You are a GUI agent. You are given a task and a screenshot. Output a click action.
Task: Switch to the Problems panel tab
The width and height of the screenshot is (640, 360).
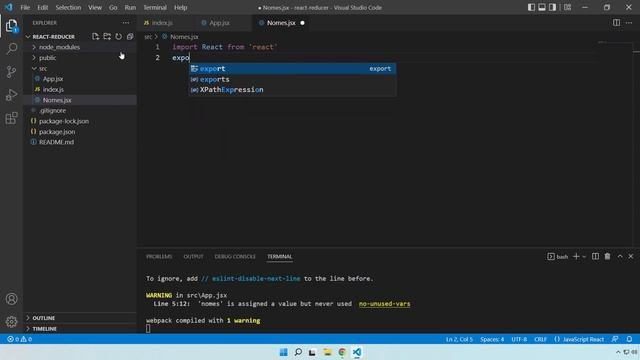pos(159,256)
